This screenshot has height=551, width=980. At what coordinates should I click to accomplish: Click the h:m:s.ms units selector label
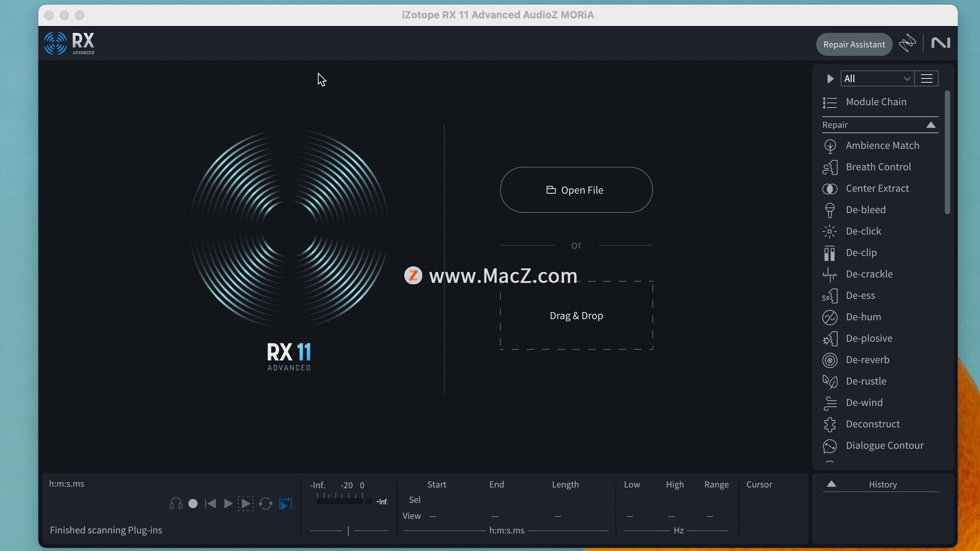pyautogui.click(x=506, y=531)
